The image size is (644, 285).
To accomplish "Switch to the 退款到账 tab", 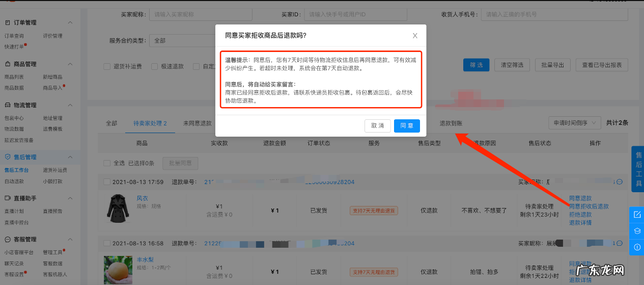I will (451, 123).
